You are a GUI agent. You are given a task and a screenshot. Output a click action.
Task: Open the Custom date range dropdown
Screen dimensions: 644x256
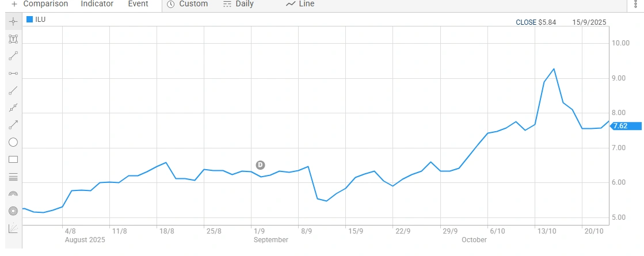point(187,4)
